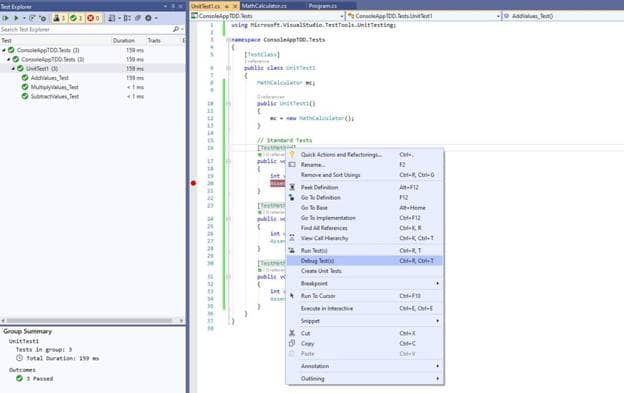This screenshot has width=624, height=393.
Task: Click the Run Failed Tests icon
Action: [43, 18]
